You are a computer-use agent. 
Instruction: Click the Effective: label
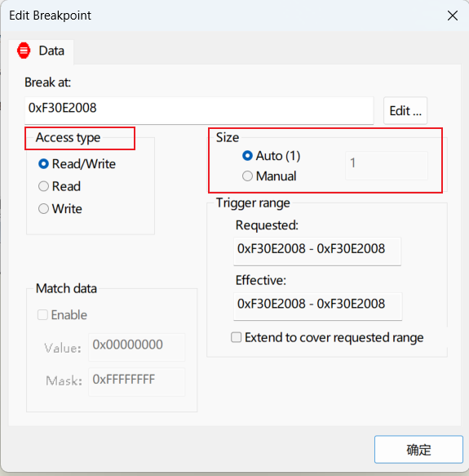pos(261,280)
